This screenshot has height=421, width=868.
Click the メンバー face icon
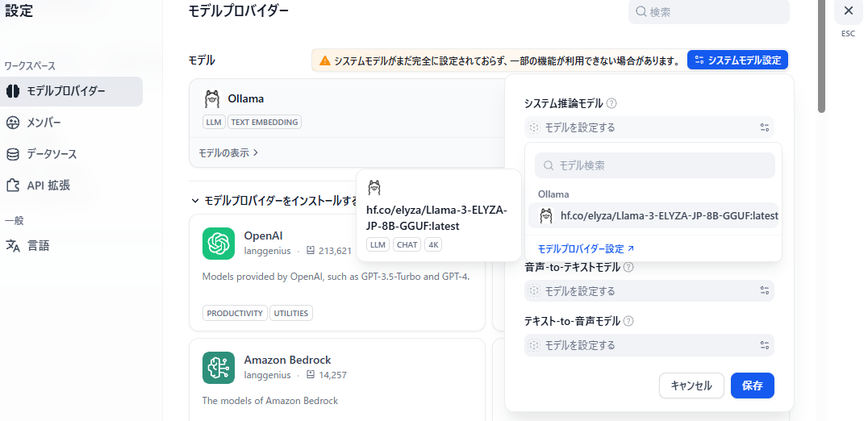(x=13, y=123)
